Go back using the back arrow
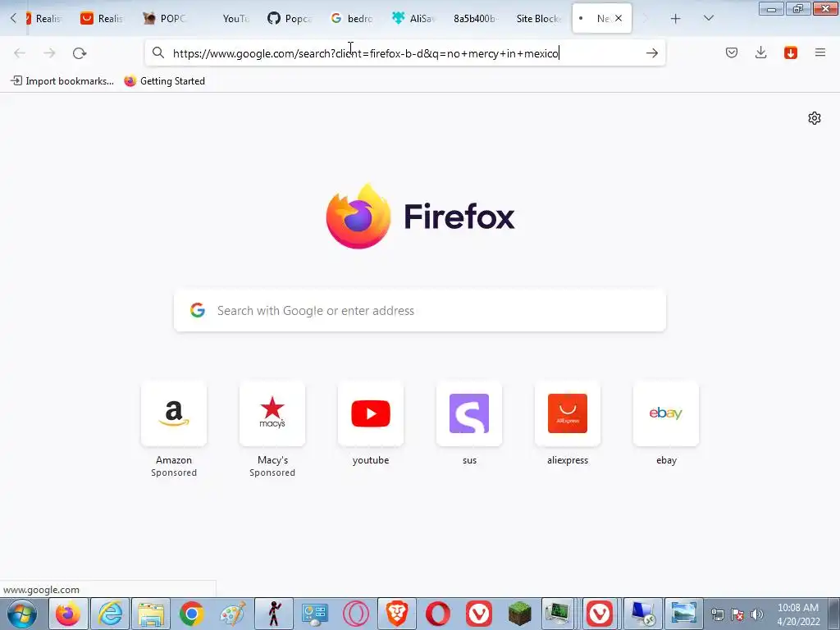This screenshot has width=840, height=630. (20, 52)
